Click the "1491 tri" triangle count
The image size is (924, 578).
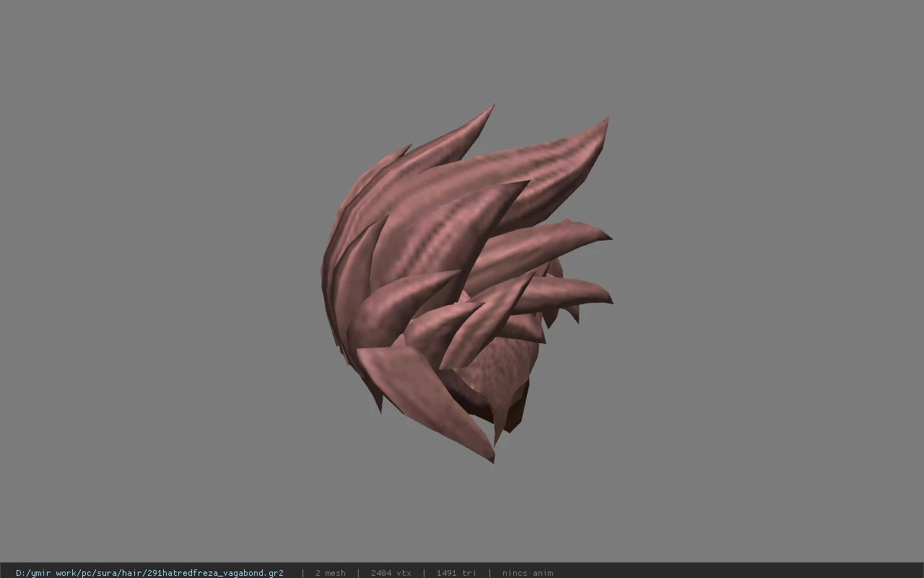point(456,573)
